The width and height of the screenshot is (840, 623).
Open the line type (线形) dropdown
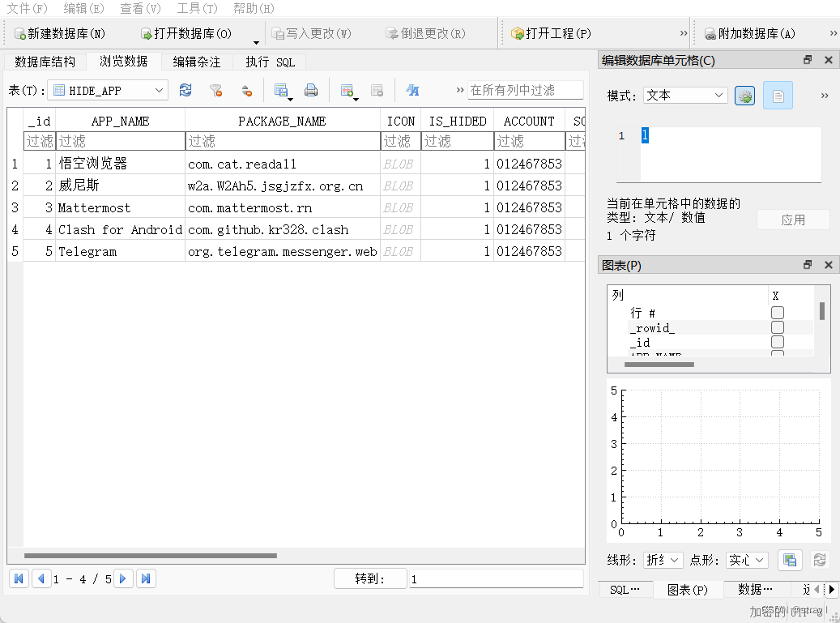click(663, 561)
